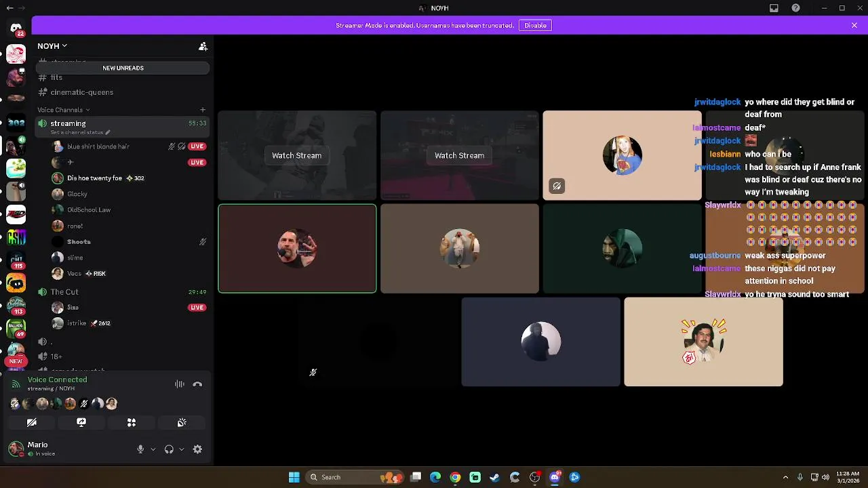Select user Vecs with RISK tag
This screenshot has height=488, width=868.
86,274
